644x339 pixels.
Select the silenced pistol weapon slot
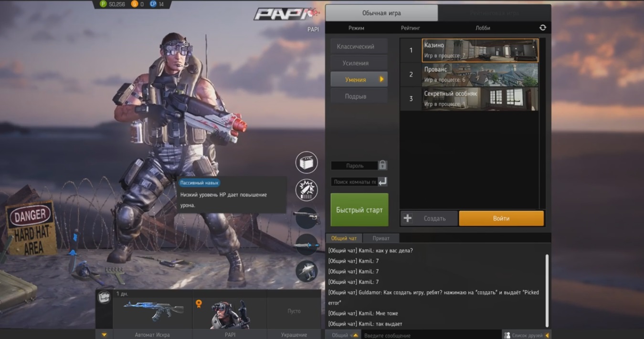[306, 218]
